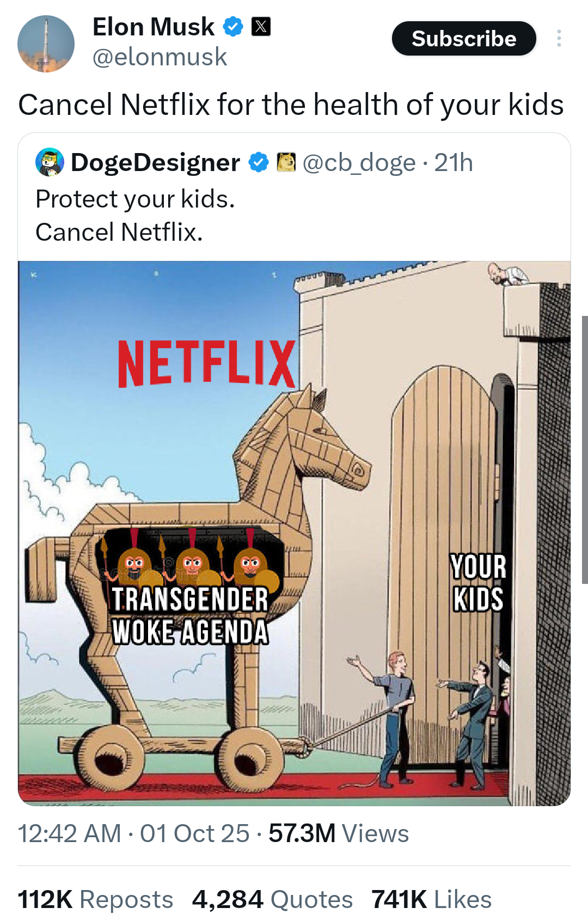Open the quoted post's 21h timestamp
The width and height of the screenshot is (588, 920).
[x=454, y=162]
